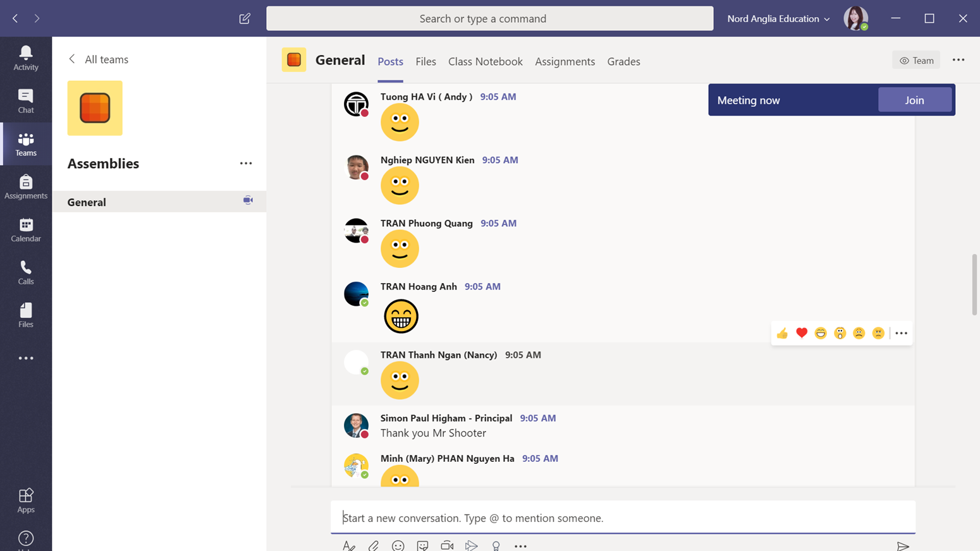Image resolution: width=980 pixels, height=551 pixels.
Task: React with thumbs up emoji
Action: [782, 333]
